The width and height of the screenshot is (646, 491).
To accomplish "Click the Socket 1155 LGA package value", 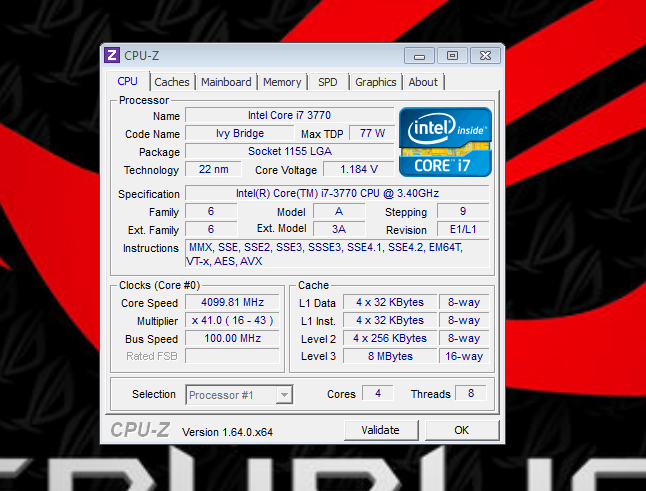I will (x=289, y=151).
